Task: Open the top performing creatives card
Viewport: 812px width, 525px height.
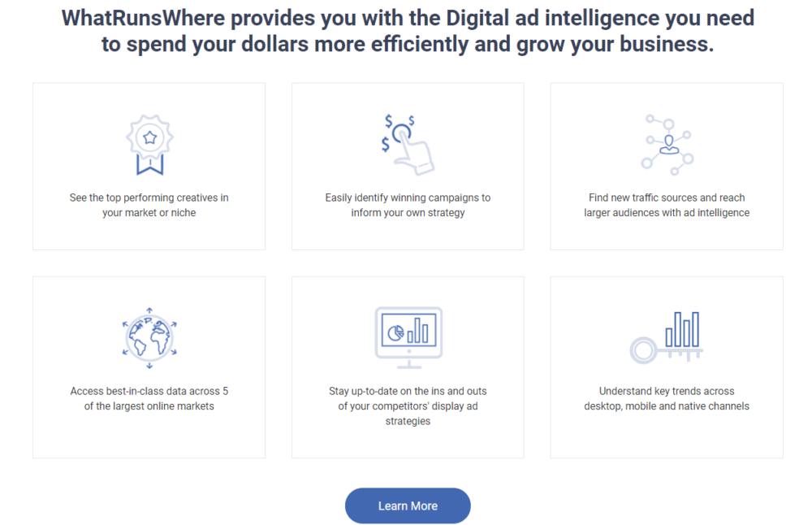Action: (149, 234)
